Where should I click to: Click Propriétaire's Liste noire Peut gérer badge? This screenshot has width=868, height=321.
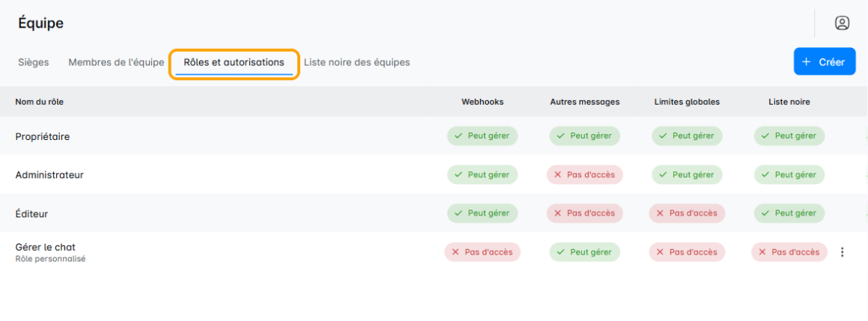click(789, 135)
